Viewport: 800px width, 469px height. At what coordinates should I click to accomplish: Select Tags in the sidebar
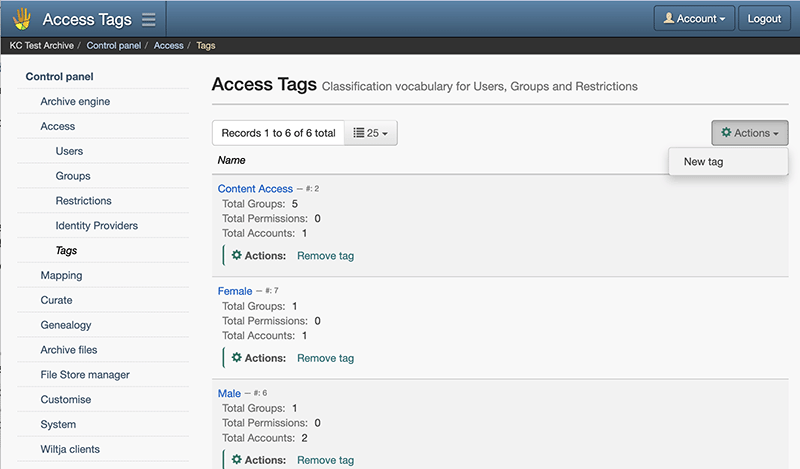66,251
